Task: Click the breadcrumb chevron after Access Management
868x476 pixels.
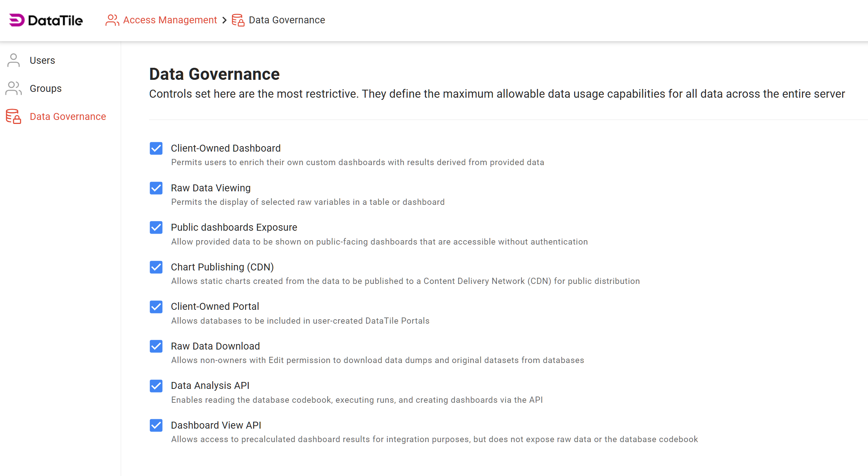Action: pyautogui.click(x=225, y=20)
